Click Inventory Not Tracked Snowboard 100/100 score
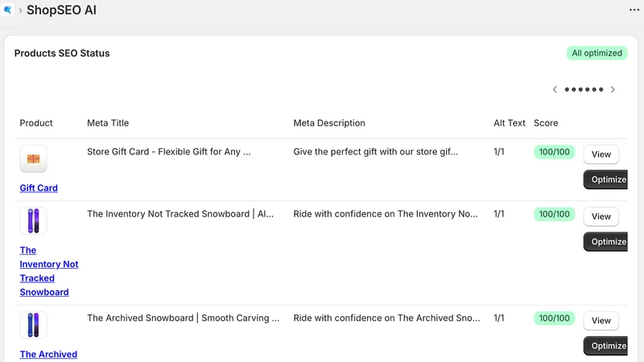 [554, 214]
